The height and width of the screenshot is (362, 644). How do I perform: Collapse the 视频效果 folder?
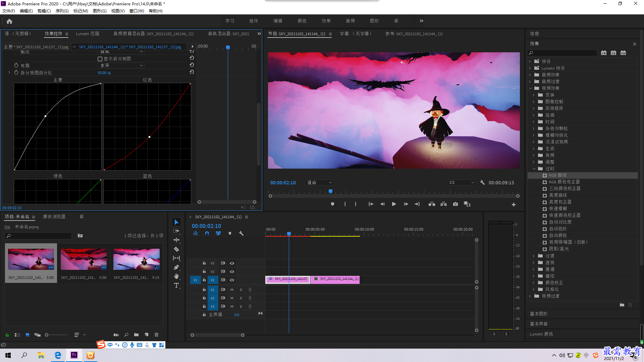click(531, 88)
